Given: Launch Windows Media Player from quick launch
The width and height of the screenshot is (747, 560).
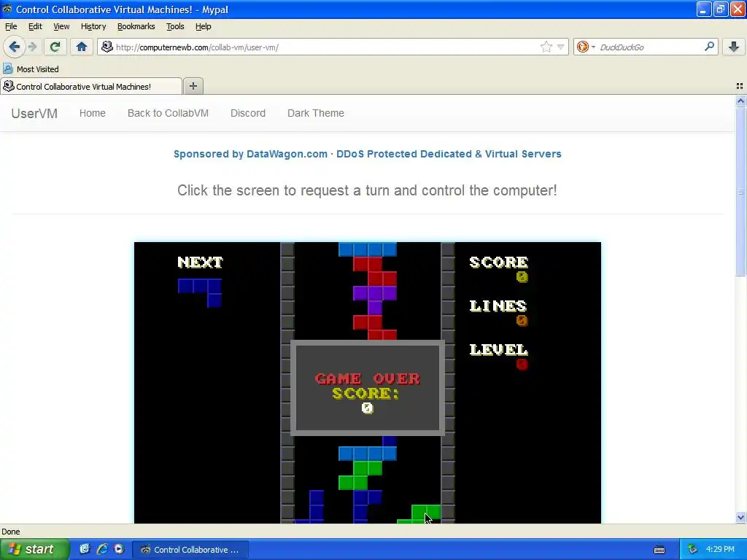Looking at the screenshot, I should click(119, 549).
